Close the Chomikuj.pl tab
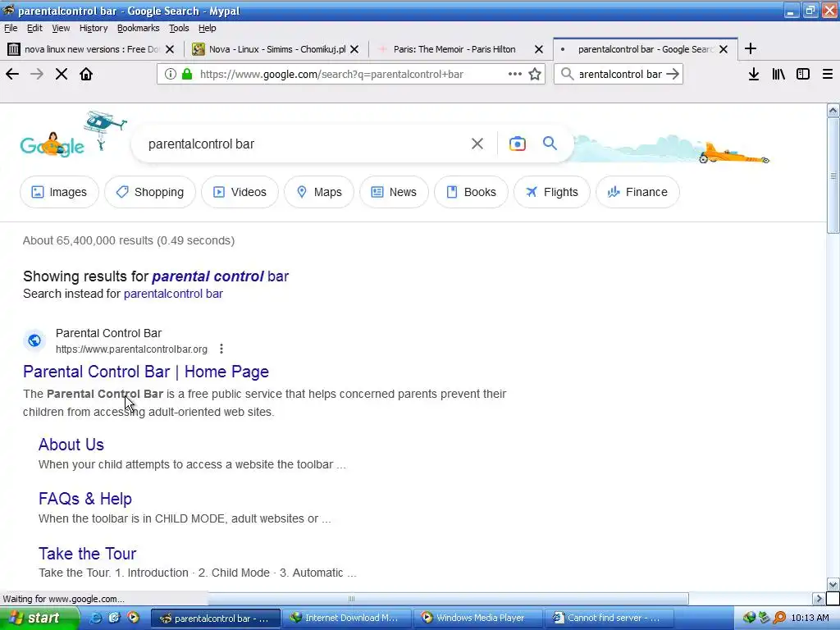Screen dimensions: 840x630 [354, 49]
